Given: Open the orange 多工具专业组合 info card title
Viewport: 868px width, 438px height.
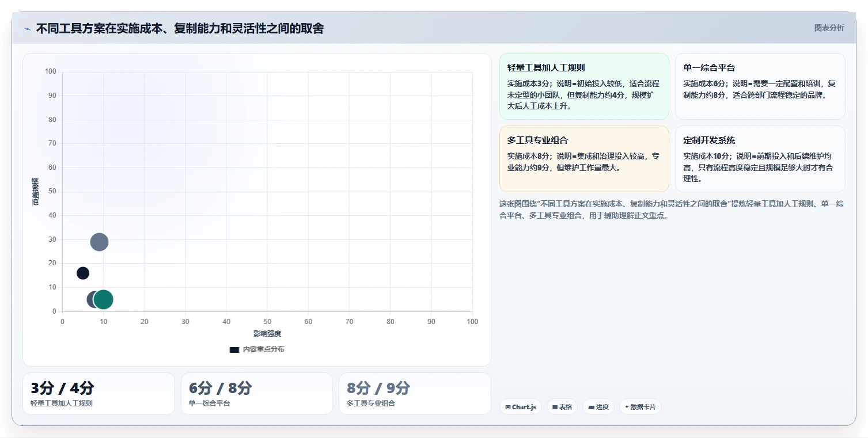Looking at the screenshot, I should [x=537, y=140].
